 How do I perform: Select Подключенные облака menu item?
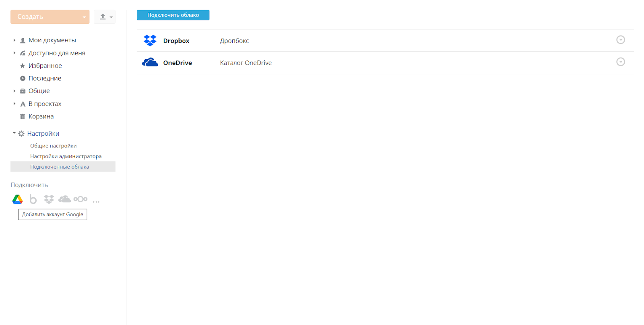63,167
